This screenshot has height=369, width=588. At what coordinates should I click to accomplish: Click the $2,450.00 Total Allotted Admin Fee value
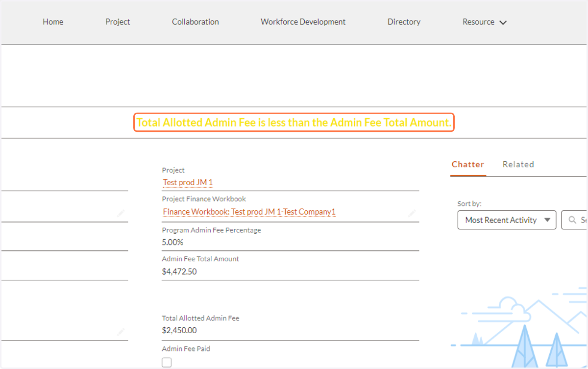coord(179,330)
